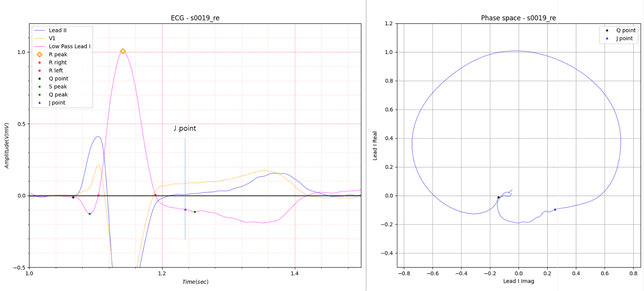Click the −0.8 tick on the Lead I Imag axis
Image resolution: width=644 pixels, height=291 pixels.
click(404, 274)
